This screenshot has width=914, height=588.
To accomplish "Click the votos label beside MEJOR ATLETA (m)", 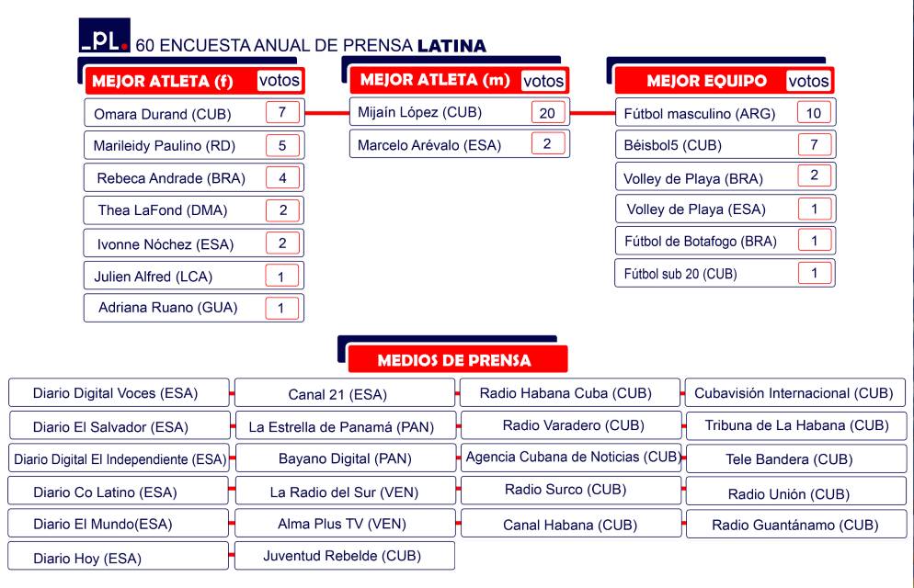I will [543, 81].
